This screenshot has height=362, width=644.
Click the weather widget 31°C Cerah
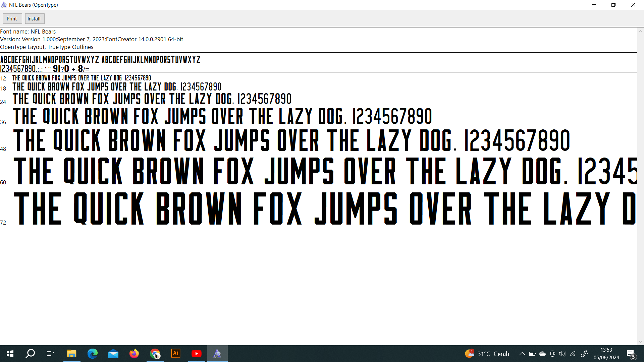[x=487, y=354]
